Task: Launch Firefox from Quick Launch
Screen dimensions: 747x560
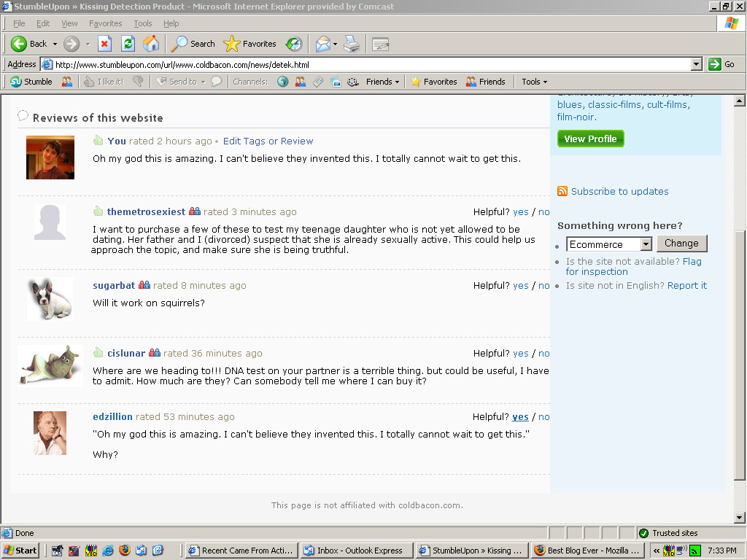Action: [x=124, y=551]
